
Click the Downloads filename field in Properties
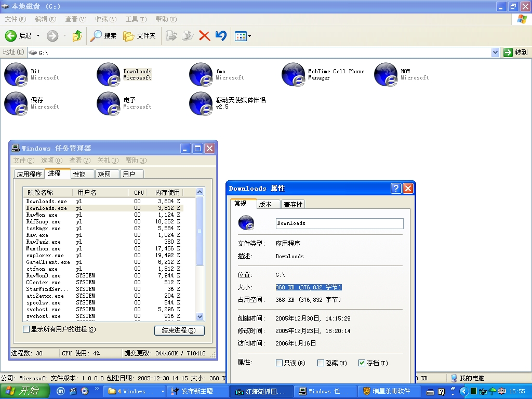(339, 223)
